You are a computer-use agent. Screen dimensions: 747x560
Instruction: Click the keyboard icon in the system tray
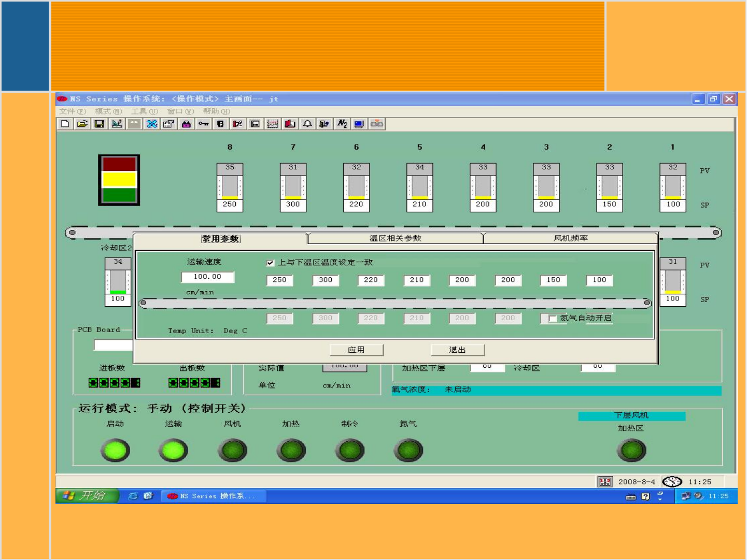[x=631, y=497]
